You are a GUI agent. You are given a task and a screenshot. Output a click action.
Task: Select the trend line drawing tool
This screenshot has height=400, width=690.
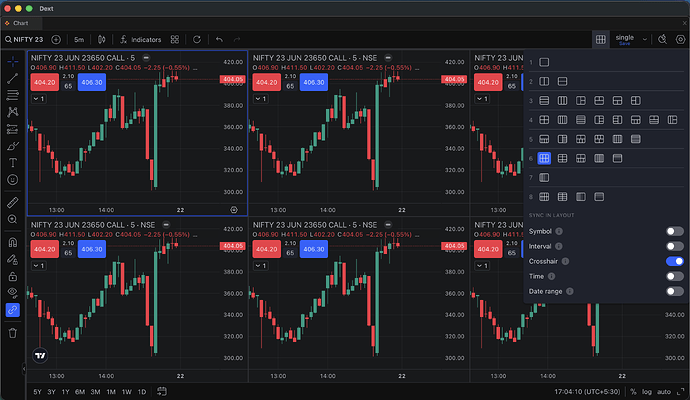tap(12, 78)
